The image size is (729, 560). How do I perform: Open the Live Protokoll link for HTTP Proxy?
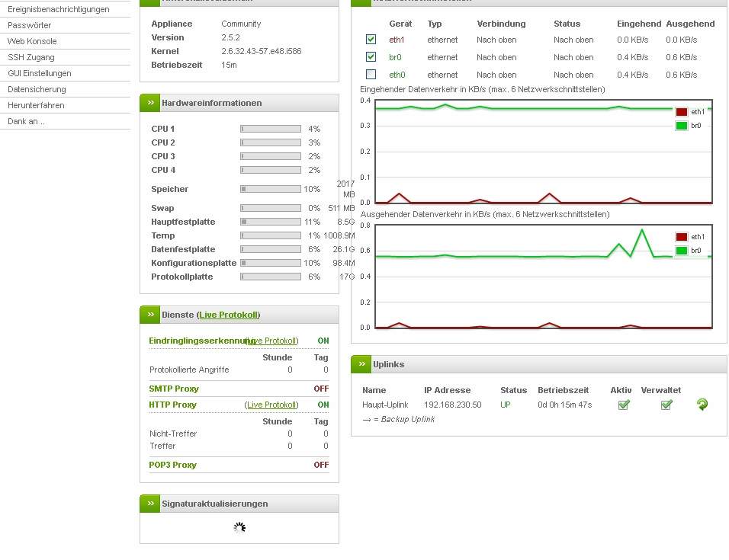tap(271, 405)
